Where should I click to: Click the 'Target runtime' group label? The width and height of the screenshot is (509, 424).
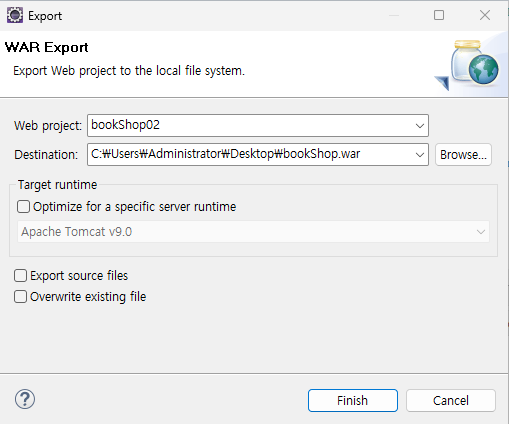[x=57, y=185]
